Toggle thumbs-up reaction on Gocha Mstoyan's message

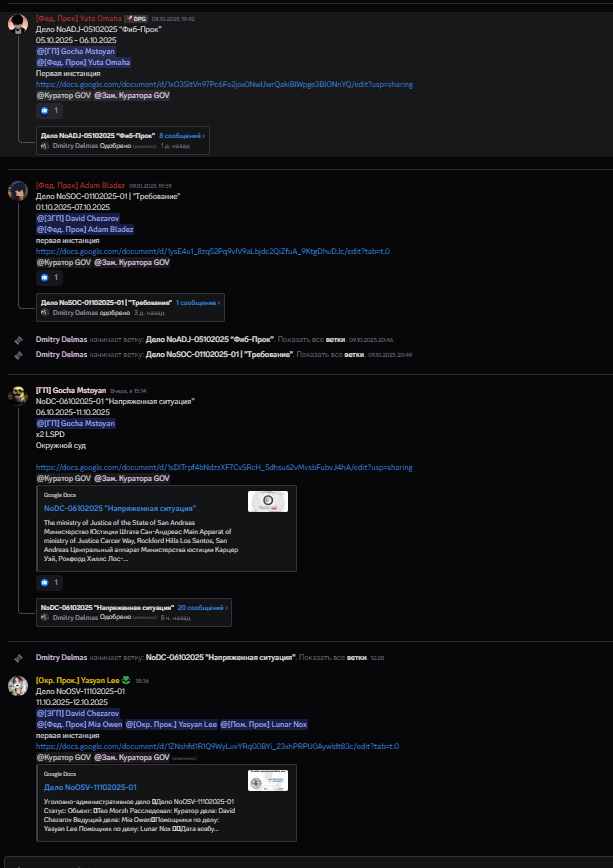coord(49,582)
